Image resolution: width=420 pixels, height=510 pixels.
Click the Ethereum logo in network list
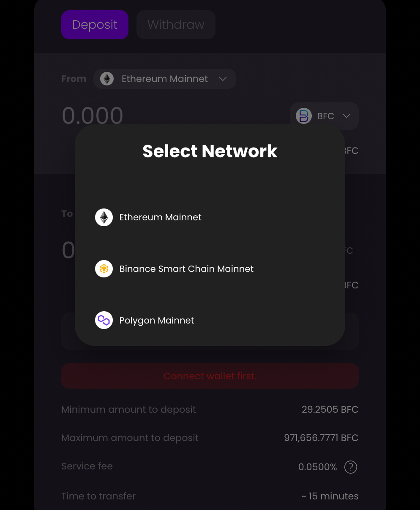(x=104, y=217)
